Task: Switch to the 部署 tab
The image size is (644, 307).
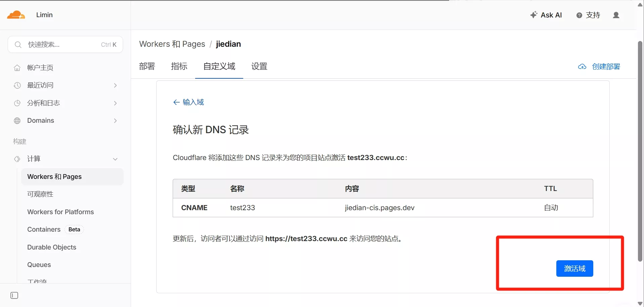Action: (x=147, y=66)
